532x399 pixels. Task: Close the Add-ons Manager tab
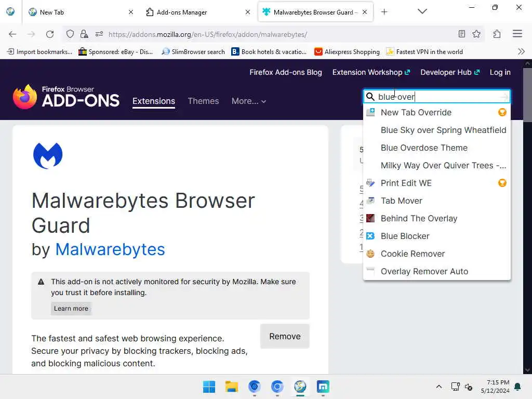pos(248,12)
